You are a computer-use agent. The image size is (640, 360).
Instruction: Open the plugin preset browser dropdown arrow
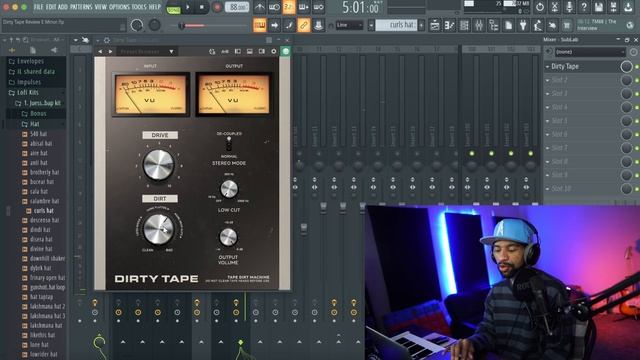[171, 52]
